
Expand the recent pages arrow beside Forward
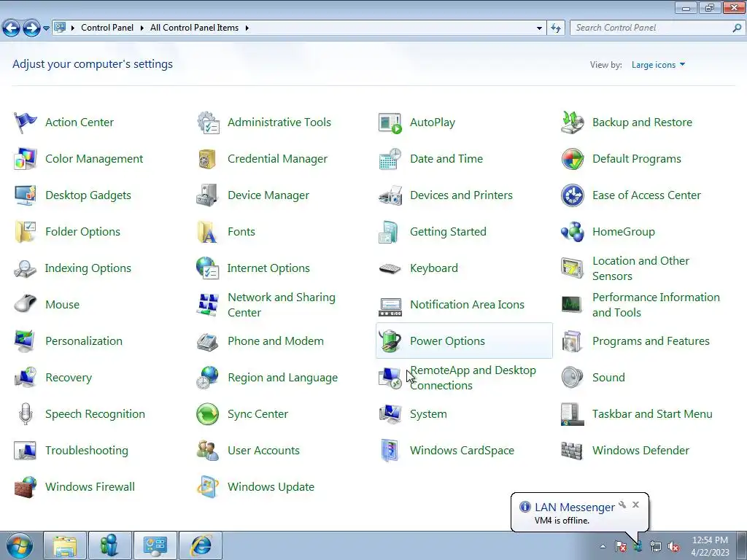[x=46, y=28]
